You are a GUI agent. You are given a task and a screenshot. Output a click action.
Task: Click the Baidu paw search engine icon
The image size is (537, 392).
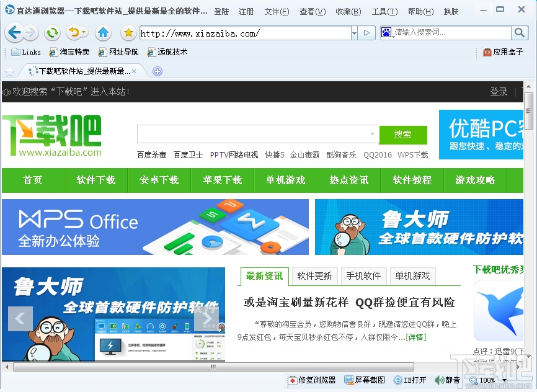[x=386, y=32]
